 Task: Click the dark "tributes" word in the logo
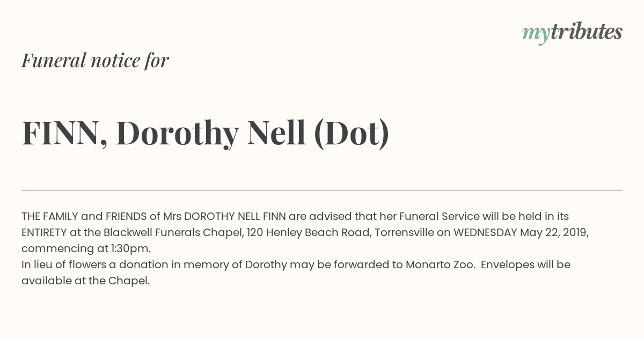pyautogui.click(x=586, y=32)
